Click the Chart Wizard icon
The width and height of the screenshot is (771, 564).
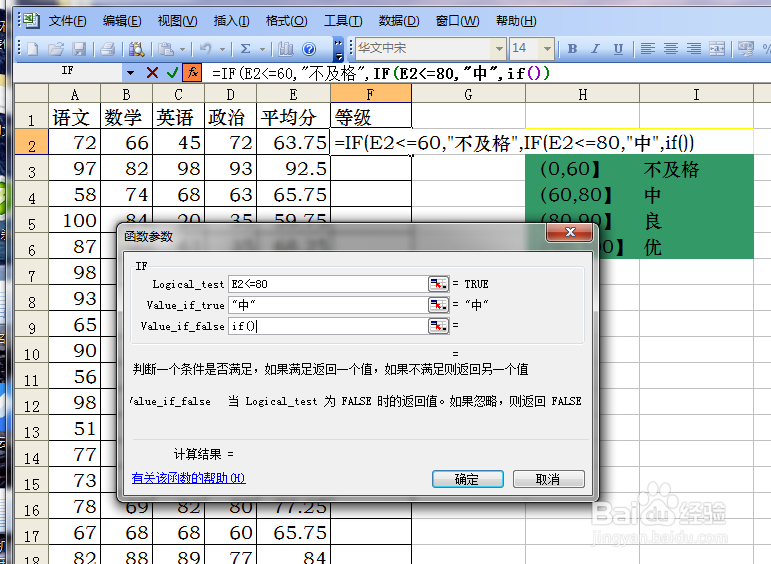pos(286,49)
